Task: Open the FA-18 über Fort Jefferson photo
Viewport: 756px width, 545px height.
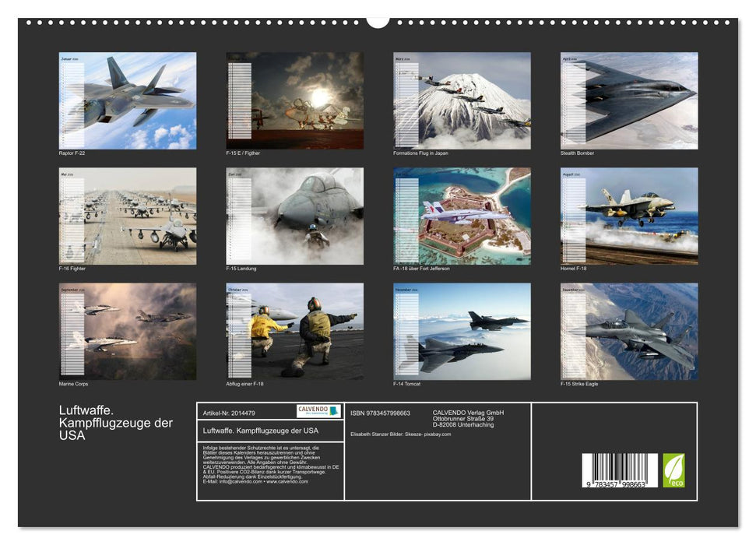Action: pyautogui.click(x=463, y=216)
